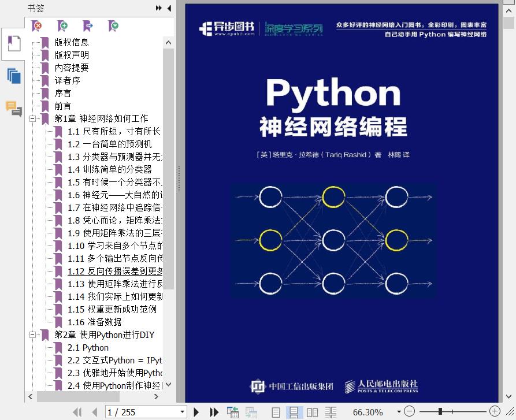Open the bookmarks panel tab
Viewport: 516px width, 420px height.
[13, 44]
